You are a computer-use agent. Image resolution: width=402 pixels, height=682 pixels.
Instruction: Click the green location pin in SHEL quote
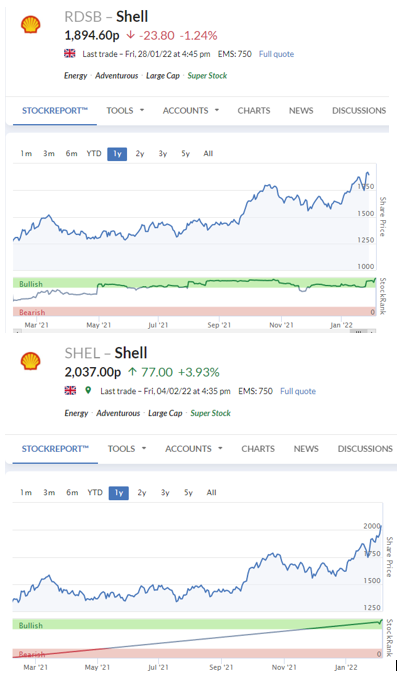88,391
